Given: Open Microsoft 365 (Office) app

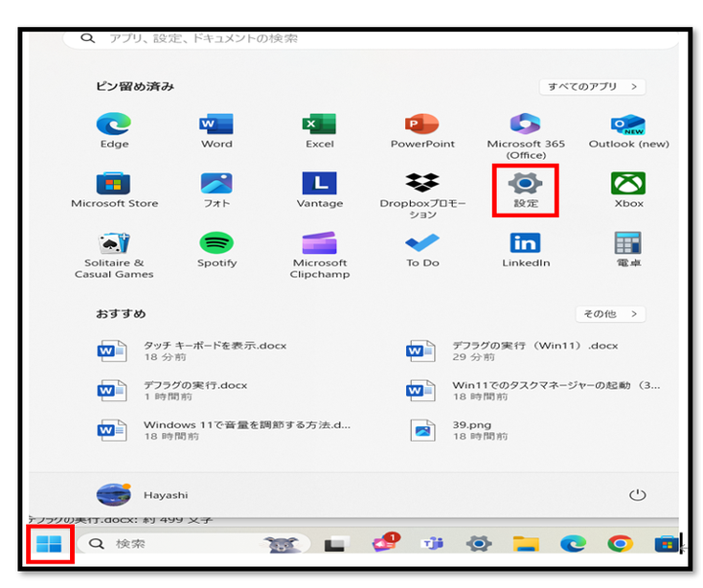Looking at the screenshot, I should 526,136.
